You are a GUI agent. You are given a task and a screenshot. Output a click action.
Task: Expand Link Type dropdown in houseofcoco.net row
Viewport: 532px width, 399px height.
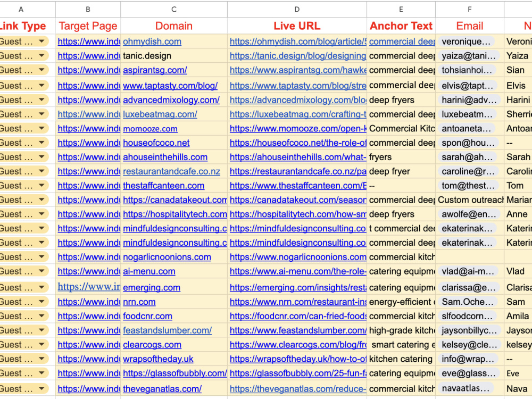click(x=41, y=143)
